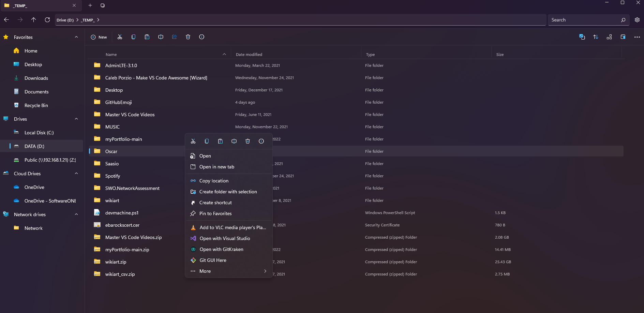Click the Properties info icon in the context menu
644x313 pixels.
261,141
